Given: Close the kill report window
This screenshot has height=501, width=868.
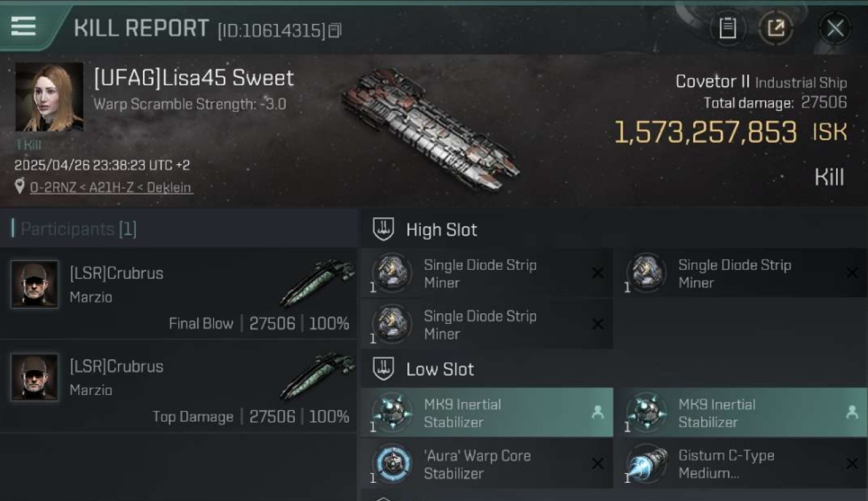Looking at the screenshot, I should (x=835, y=28).
